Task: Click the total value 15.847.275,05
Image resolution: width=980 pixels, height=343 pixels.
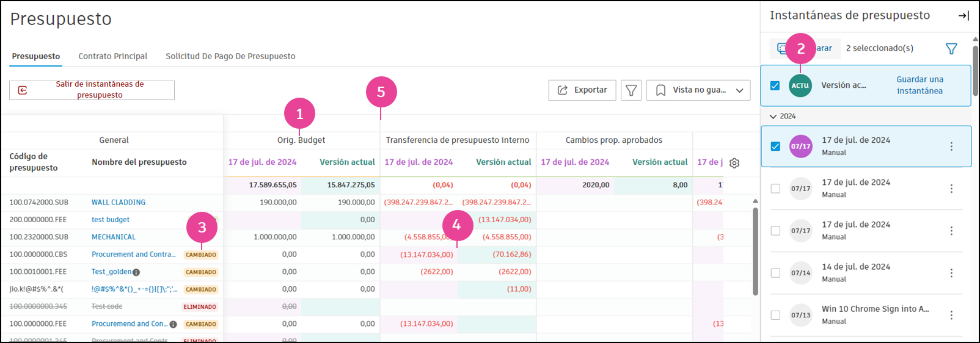Action: 351,185
